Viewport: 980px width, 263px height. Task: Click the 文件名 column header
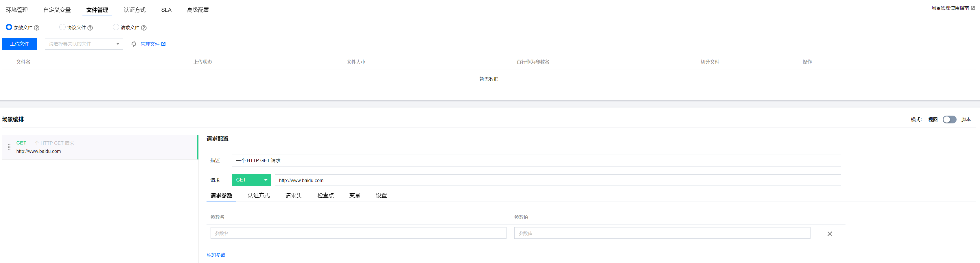point(23,62)
